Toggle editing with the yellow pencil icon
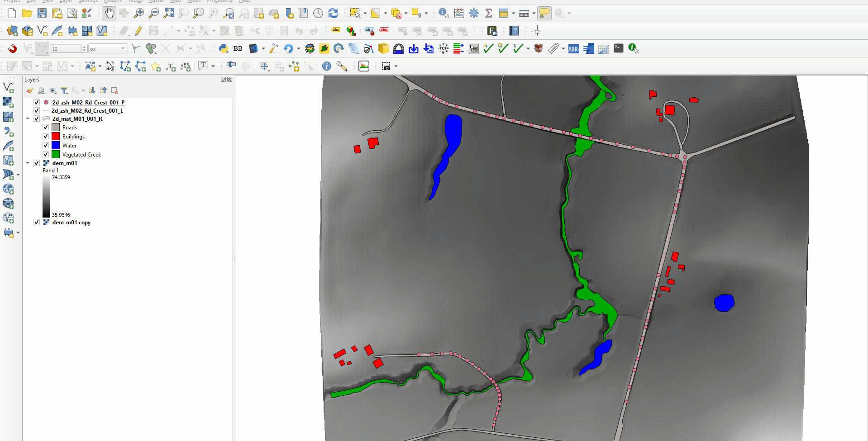The height and width of the screenshot is (441, 868). (x=138, y=31)
